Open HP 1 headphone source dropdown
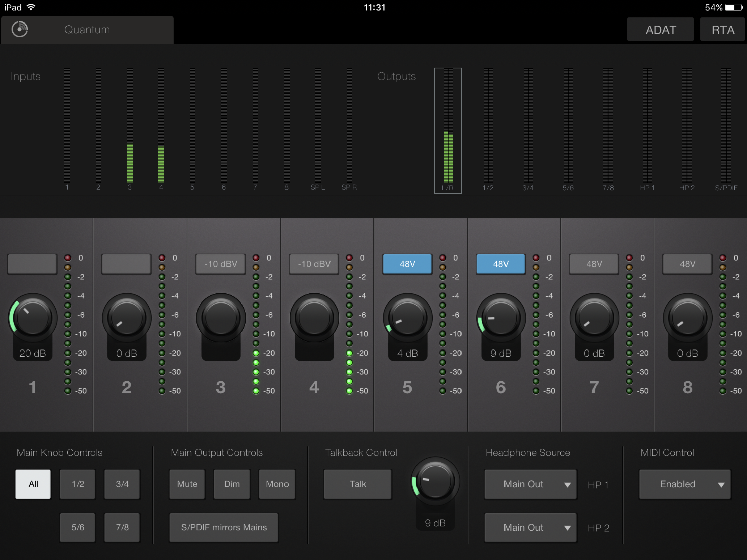 (x=531, y=484)
